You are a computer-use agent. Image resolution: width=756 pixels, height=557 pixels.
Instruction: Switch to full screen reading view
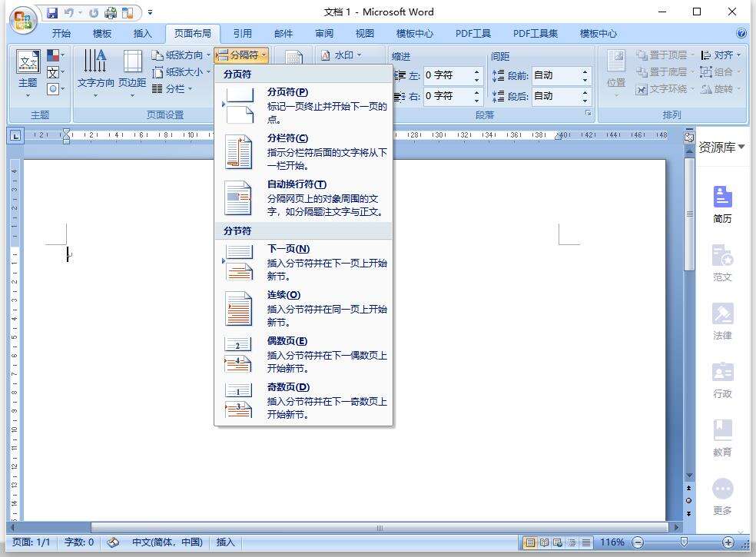[x=545, y=543]
